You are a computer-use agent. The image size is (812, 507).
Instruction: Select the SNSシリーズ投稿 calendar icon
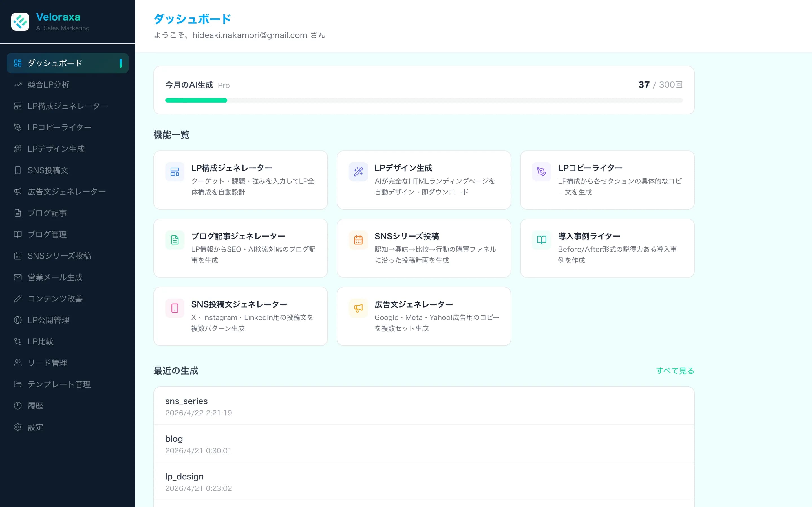click(358, 240)
